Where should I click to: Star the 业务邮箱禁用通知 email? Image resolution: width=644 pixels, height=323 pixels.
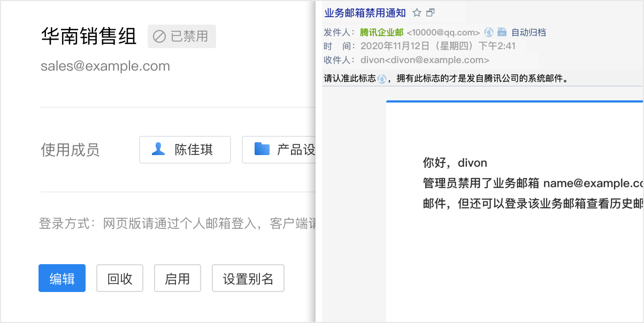(416, 13)
